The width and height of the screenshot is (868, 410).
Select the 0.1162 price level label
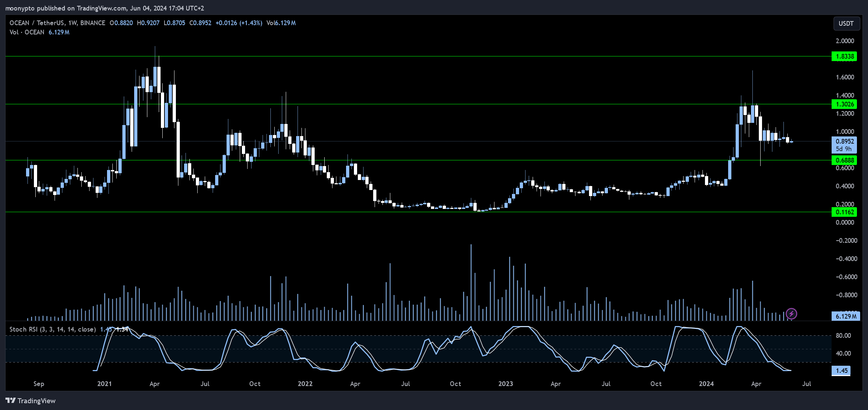(x=844, y=212)
